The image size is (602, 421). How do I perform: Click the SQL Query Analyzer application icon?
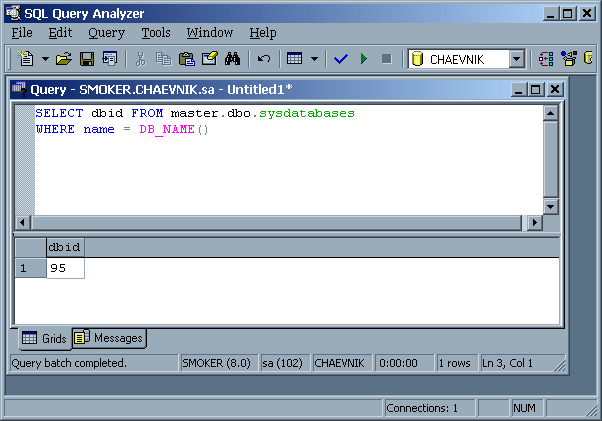click(x=13, y=13)
